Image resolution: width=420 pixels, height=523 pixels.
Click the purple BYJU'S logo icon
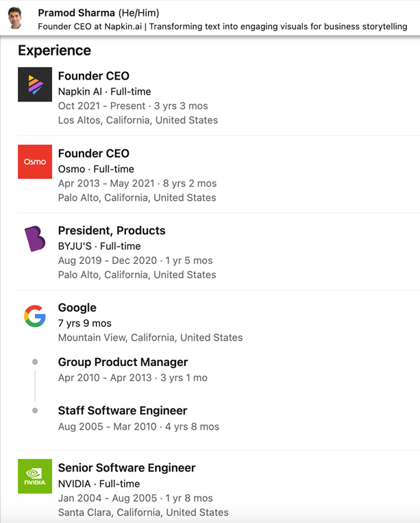(35, 239)
